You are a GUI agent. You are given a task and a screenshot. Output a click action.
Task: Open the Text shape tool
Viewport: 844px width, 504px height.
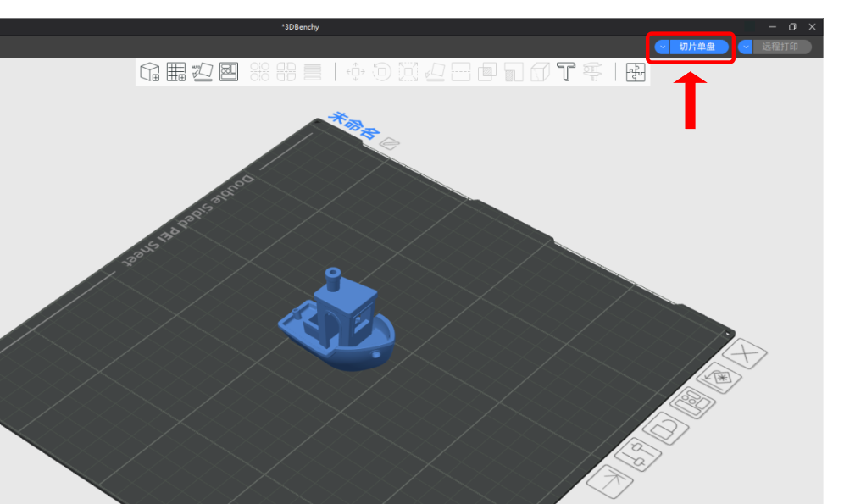pyautogui.click(x=566, y=71)
